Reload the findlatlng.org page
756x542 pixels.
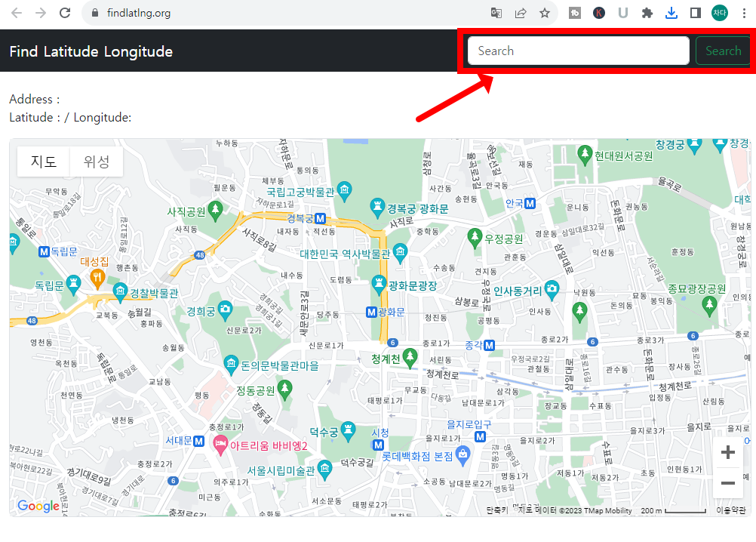click(65, 13)
